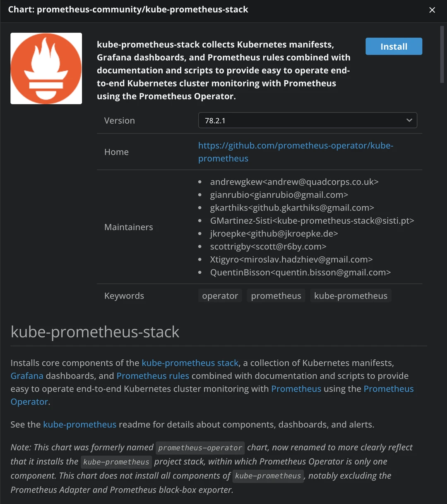The width and height of the screenshot is (447, 504).
Task: Click the Prometheus link in the description
Action: click(296, 389)
